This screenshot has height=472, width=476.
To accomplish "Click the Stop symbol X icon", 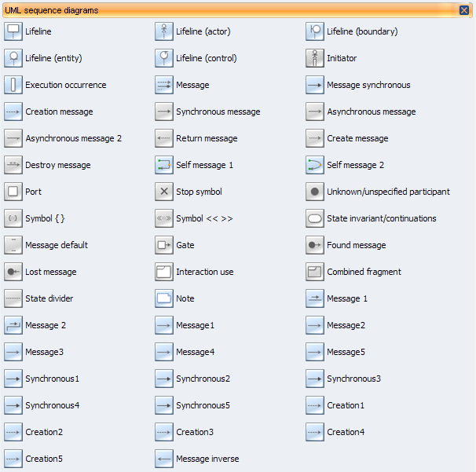I will coord(164,192).
